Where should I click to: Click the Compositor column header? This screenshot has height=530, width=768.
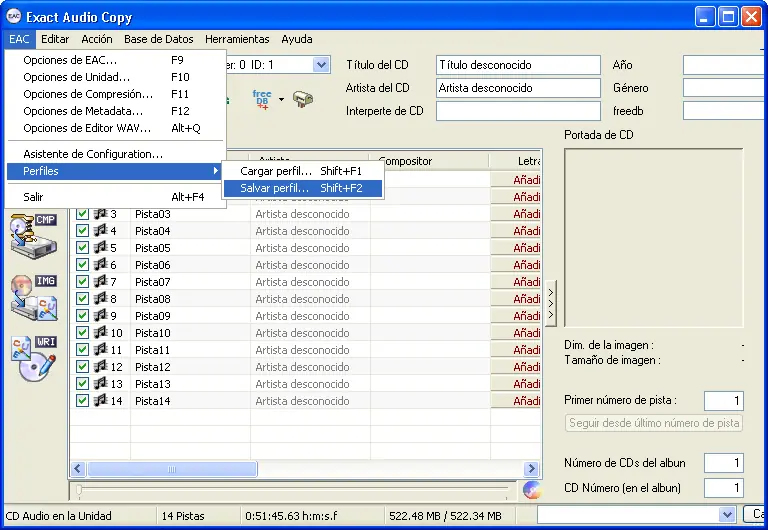(x=430, y=161)
